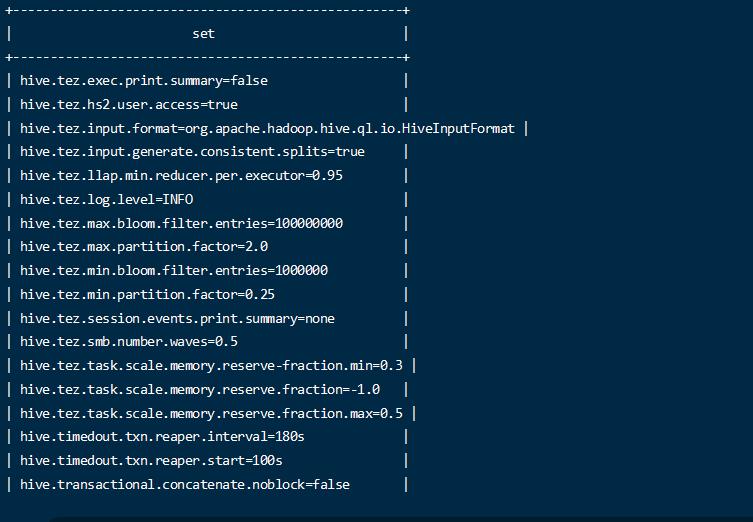Click the hive.transactional.concatenate.noblock=false line
Screen dimensions: 753x522
tap(185, 484)
